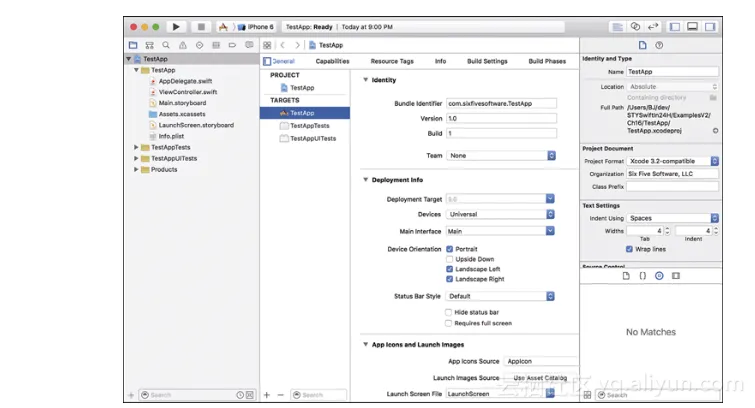Go back in editor history
This screenshot has width=755, height=408.
[283, 45]
